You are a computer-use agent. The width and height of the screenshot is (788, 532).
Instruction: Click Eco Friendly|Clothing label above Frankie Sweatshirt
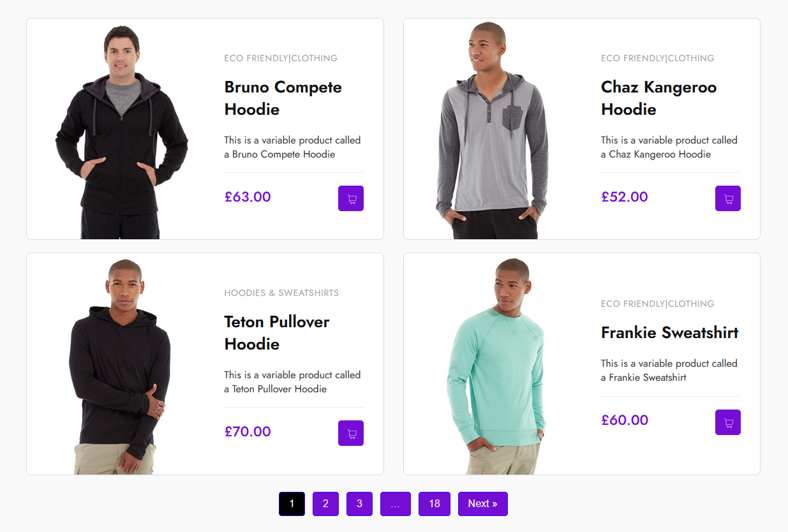[657, 304]
